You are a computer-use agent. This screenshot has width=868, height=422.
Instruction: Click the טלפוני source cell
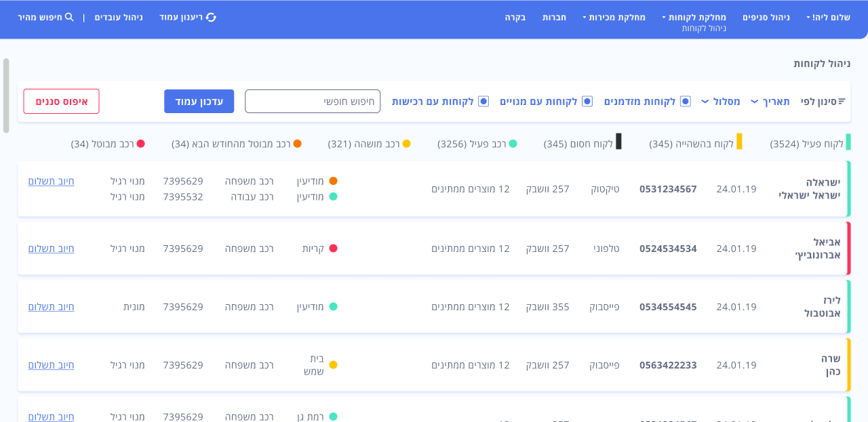coord(606,249)
